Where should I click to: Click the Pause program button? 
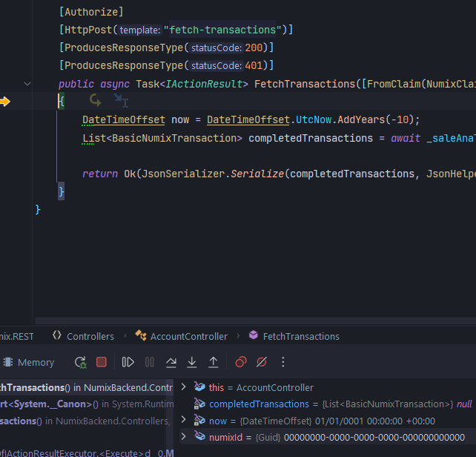coord(149,362)
